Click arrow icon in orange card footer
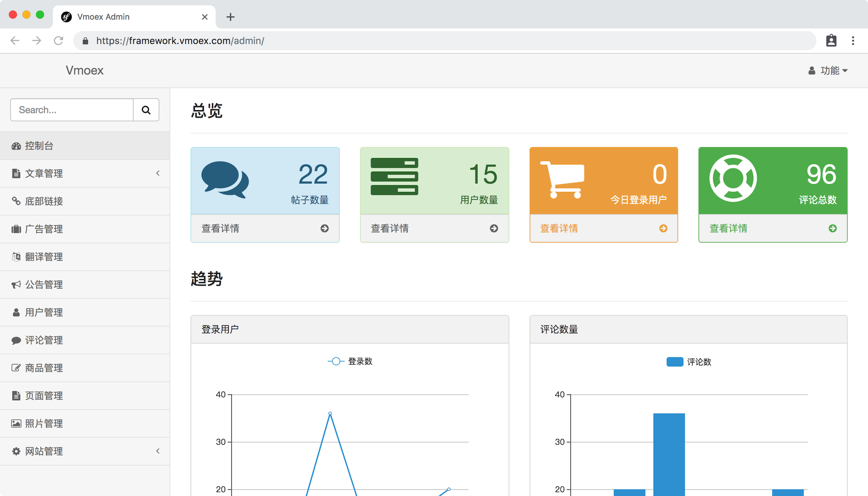The image size is (868, 496). [663, 229]
